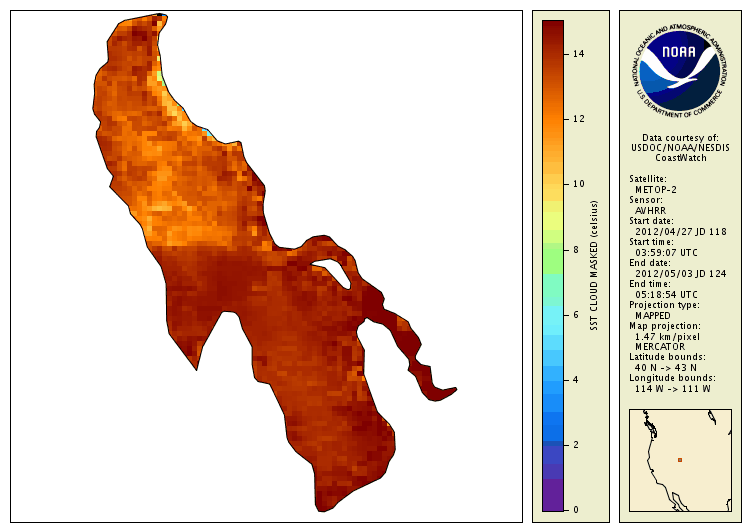Click the '2012/04/27 JD 118' start date value
This screenshot has height=532, width=751.
coord(681,232)
